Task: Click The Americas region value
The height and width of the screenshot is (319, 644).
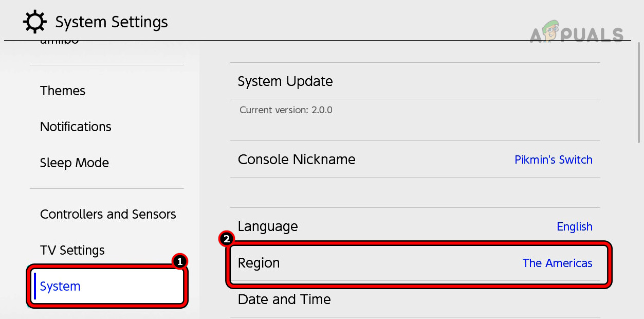Action: coord(558,263)
